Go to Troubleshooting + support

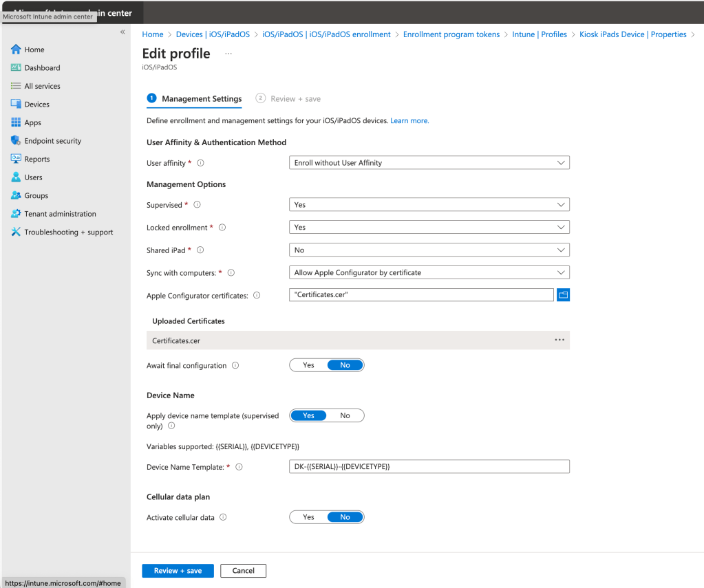[x=68, y=232]
